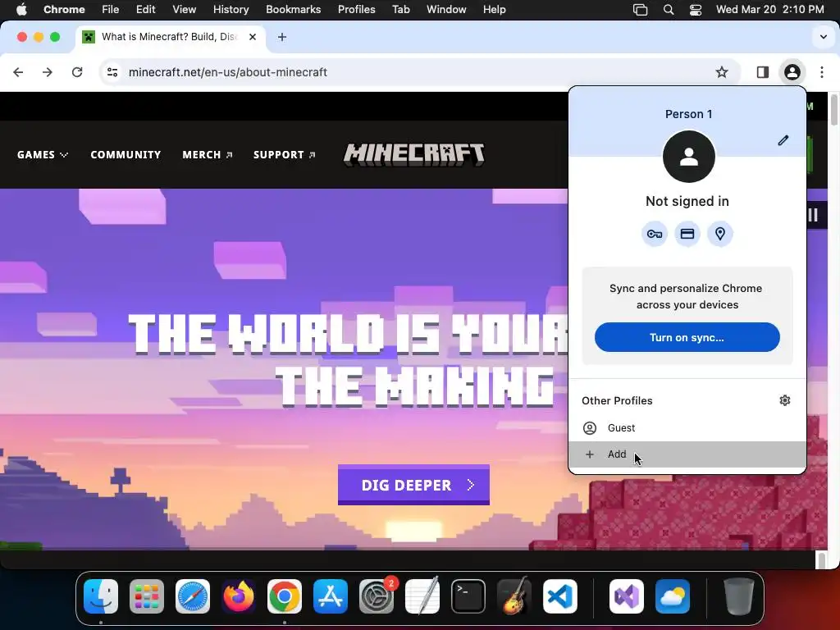Open site information icon in address bar

coord(112,72)
